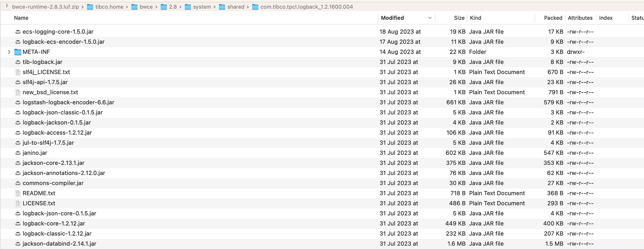Go to bwce folder in the path bar
The image size is (644, 249).
pos(146,7)
